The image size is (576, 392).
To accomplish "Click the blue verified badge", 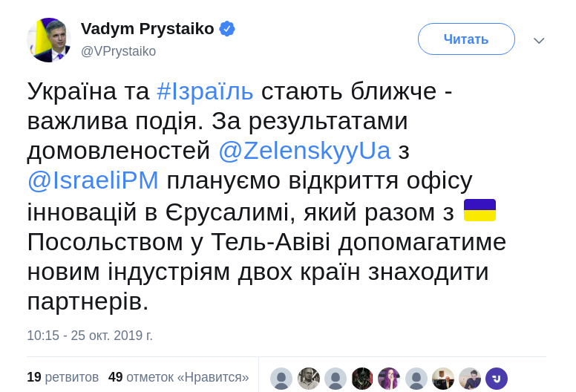I will (227, 29).
